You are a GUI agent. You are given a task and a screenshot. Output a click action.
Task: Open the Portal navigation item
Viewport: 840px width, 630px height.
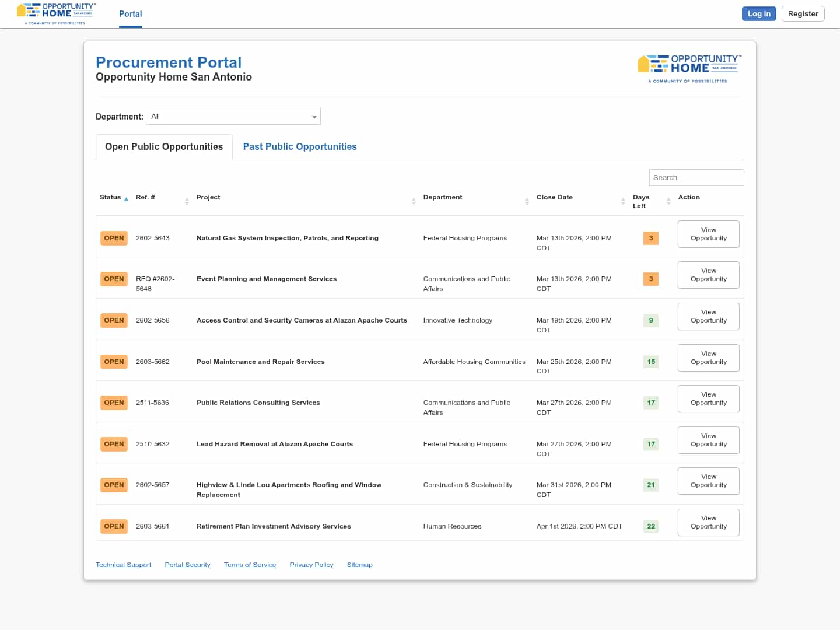click(130, 14)
